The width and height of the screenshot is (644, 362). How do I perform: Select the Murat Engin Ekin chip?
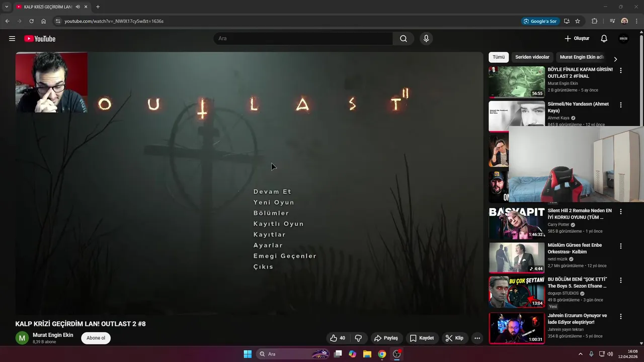point(582,57)
